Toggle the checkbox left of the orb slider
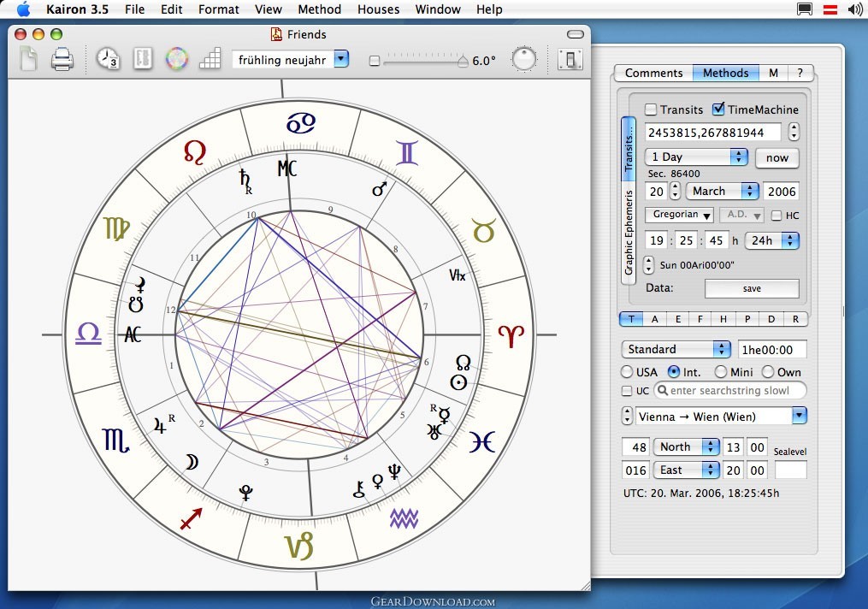868x609 pixels. tap(375, 61)
